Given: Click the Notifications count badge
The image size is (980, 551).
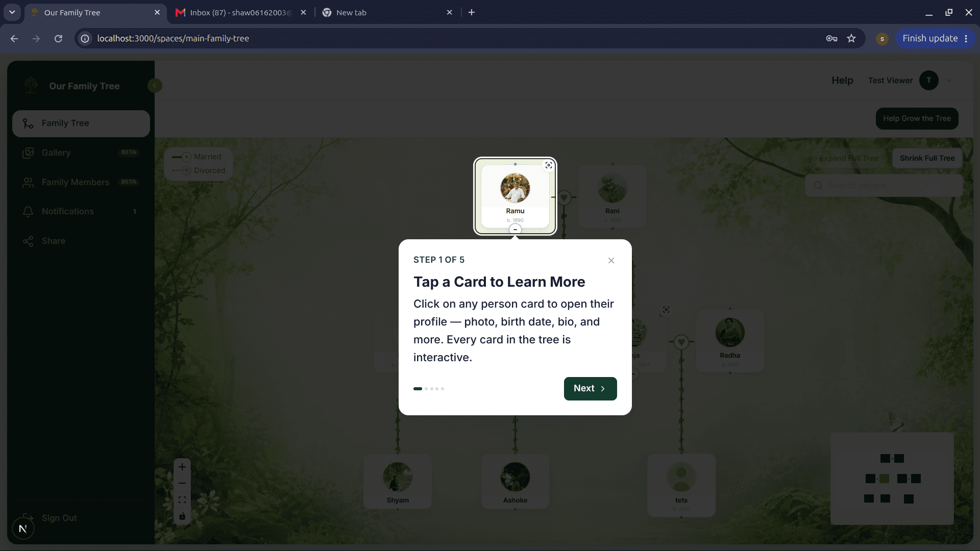Looking at the screenshot, I should click(135, 211).
